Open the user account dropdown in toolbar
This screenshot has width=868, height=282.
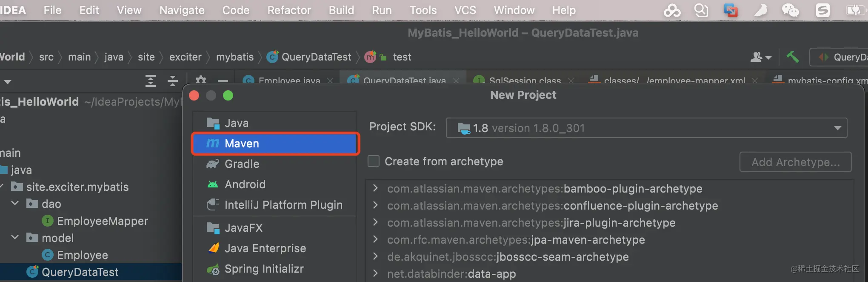pos(761,57)
